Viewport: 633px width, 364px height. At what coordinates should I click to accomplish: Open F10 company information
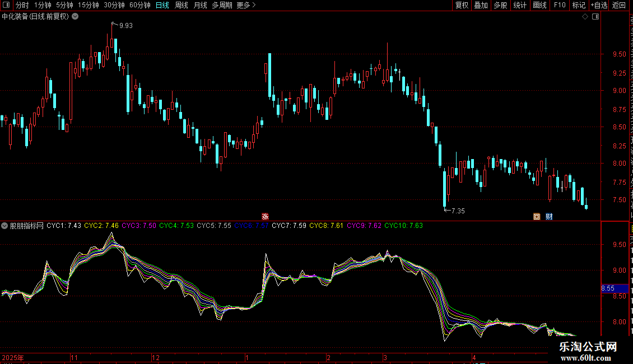click(560, 5)
